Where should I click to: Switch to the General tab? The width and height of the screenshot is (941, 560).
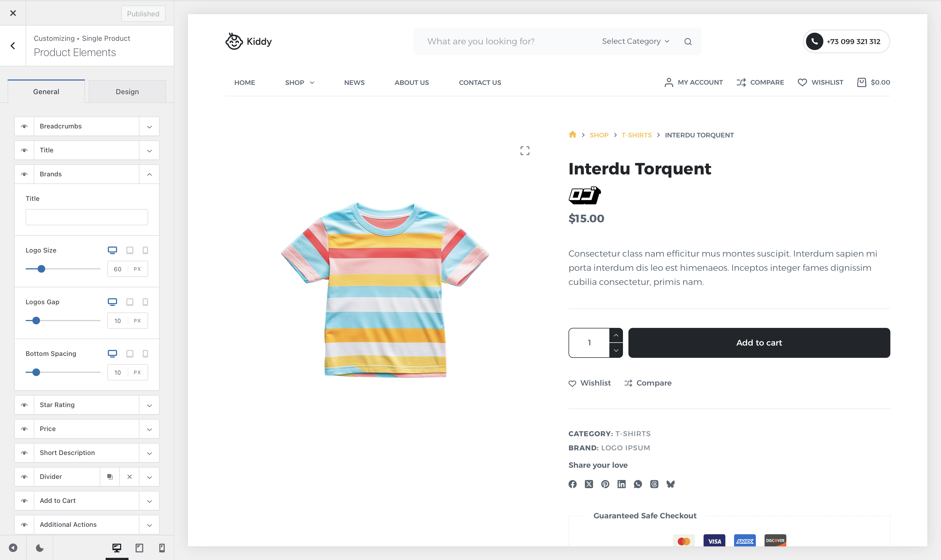pos(46,91)
